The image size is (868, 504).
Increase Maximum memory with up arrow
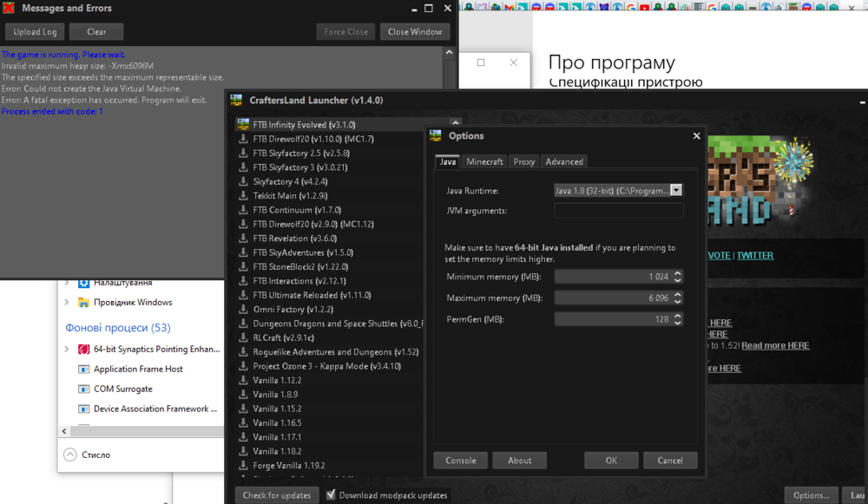point(678,294)
